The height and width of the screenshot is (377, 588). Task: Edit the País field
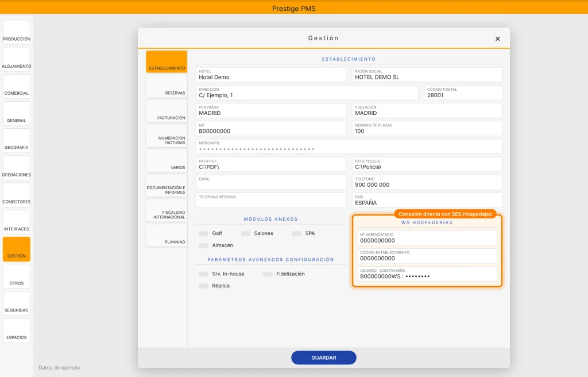click(427, 200)
